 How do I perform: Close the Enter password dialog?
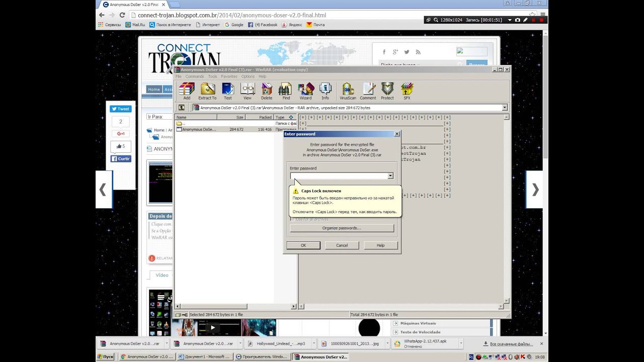point(397,134)
